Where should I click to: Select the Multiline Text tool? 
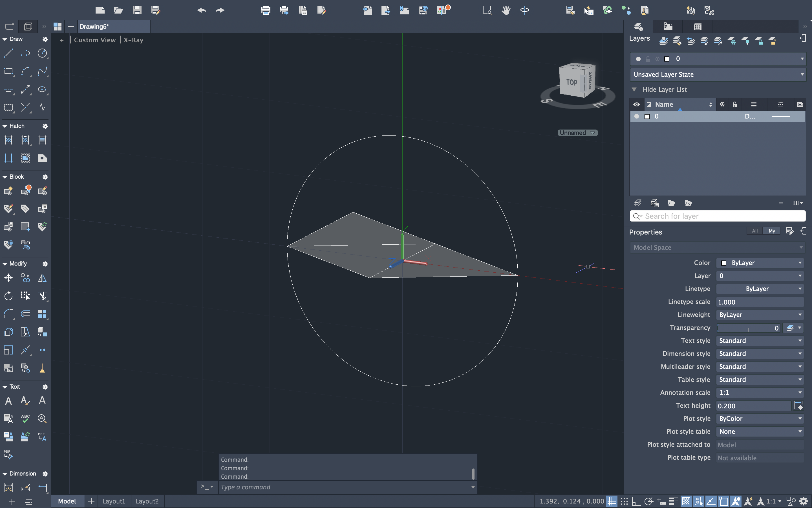pyautogui.click(x=8, y=401)
